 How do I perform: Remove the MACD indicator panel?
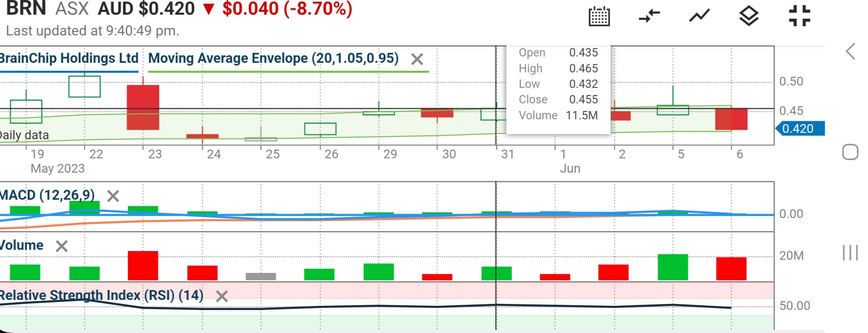(x=113, y=196)
